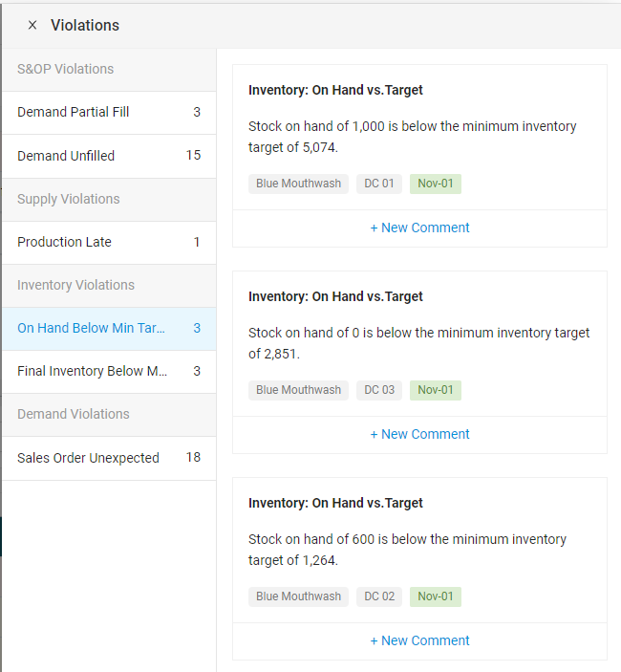Select On Hand Below Min Target item

tap(108, 328)
